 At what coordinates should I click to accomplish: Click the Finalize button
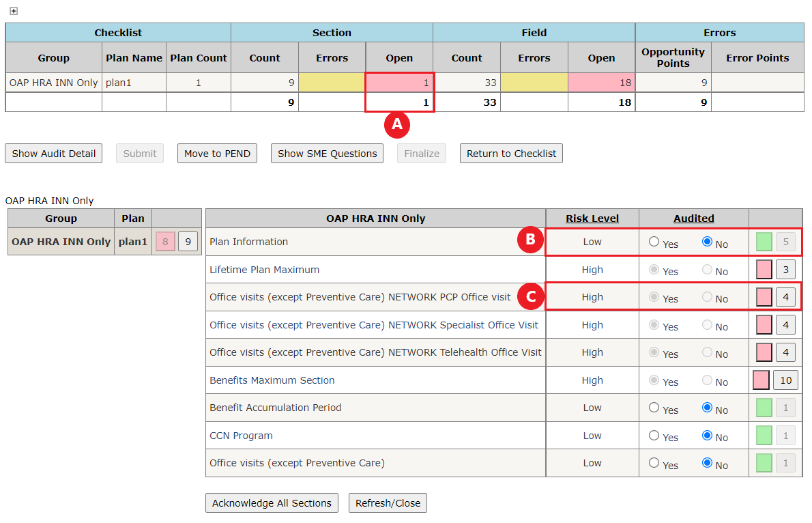(422, 154)
